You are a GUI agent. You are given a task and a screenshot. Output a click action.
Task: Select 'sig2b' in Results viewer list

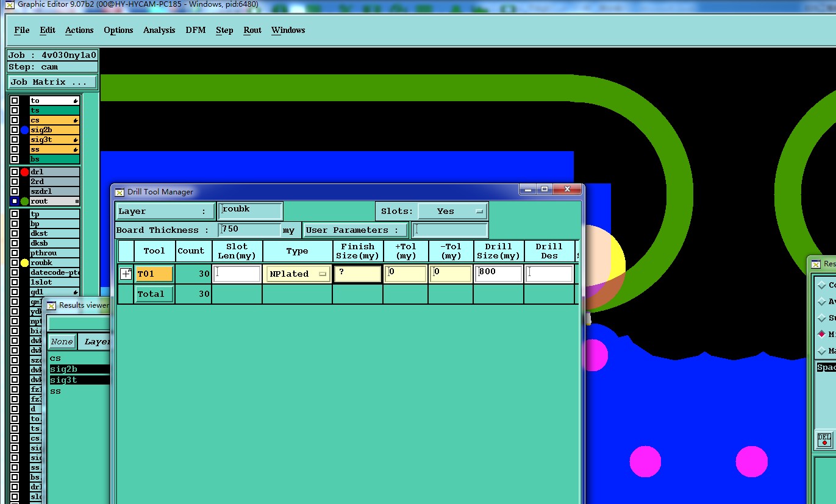[x=79, y=369]
